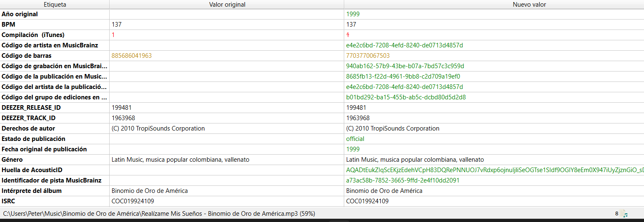The height and width of the screenshot is (222, 644).
Task: Click new Género value Latin Music, vallenato
Action: 415,160
